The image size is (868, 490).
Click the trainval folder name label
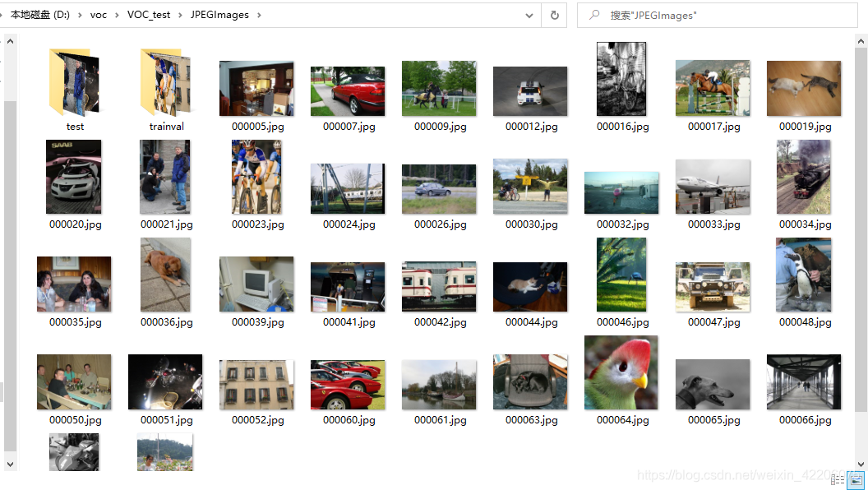[166, 127]
